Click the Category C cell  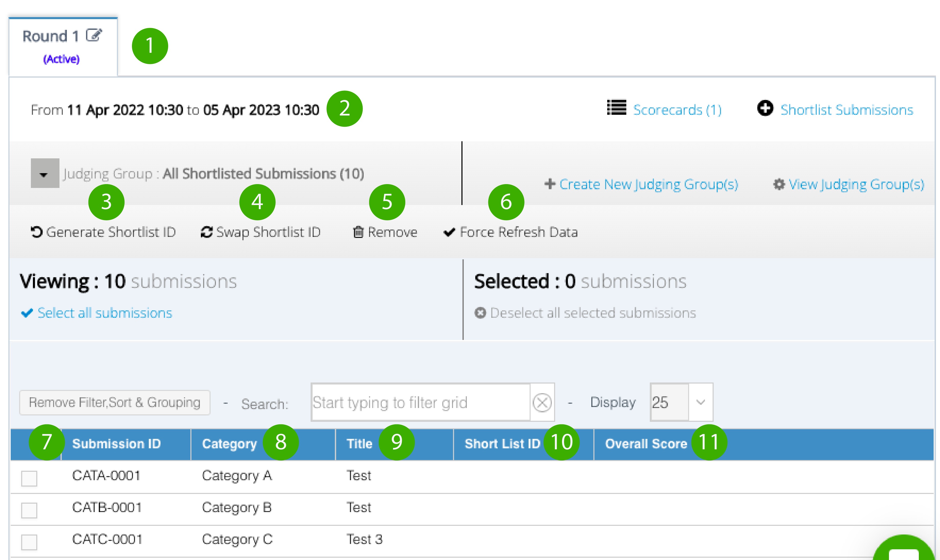[x=237, y=540]
